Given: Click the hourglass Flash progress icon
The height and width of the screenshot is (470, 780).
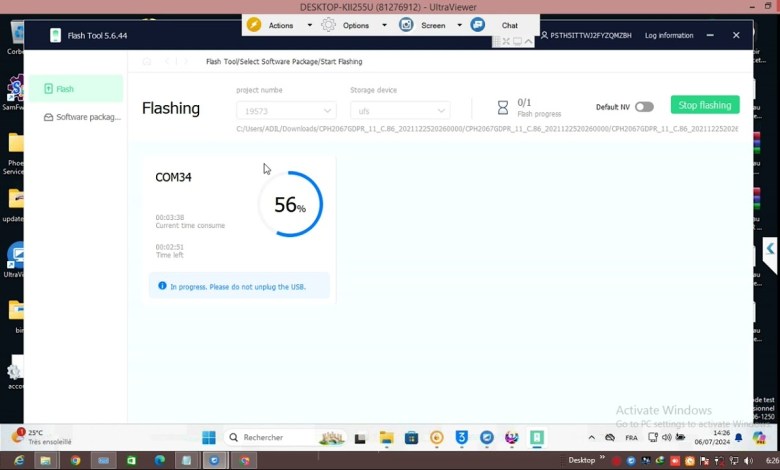Looking at the screenshot, I should tap(503, 107).
